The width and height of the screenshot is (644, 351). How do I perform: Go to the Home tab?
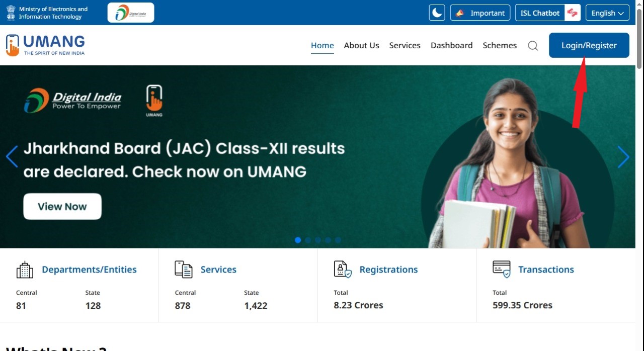point(323,45)
